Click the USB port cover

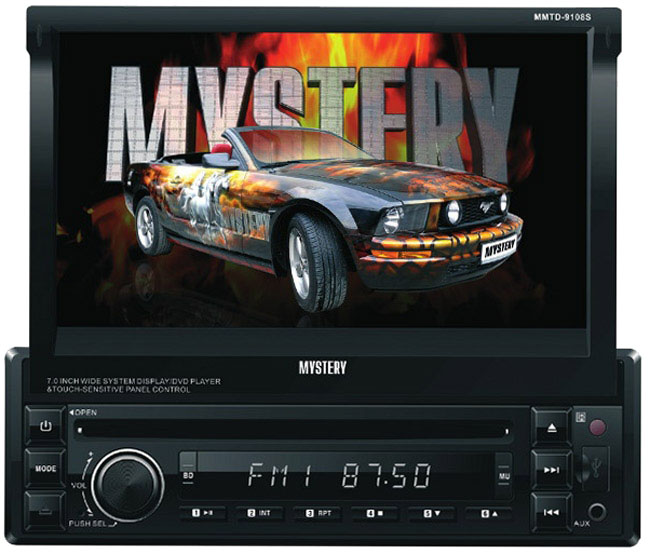click(598, 467)
